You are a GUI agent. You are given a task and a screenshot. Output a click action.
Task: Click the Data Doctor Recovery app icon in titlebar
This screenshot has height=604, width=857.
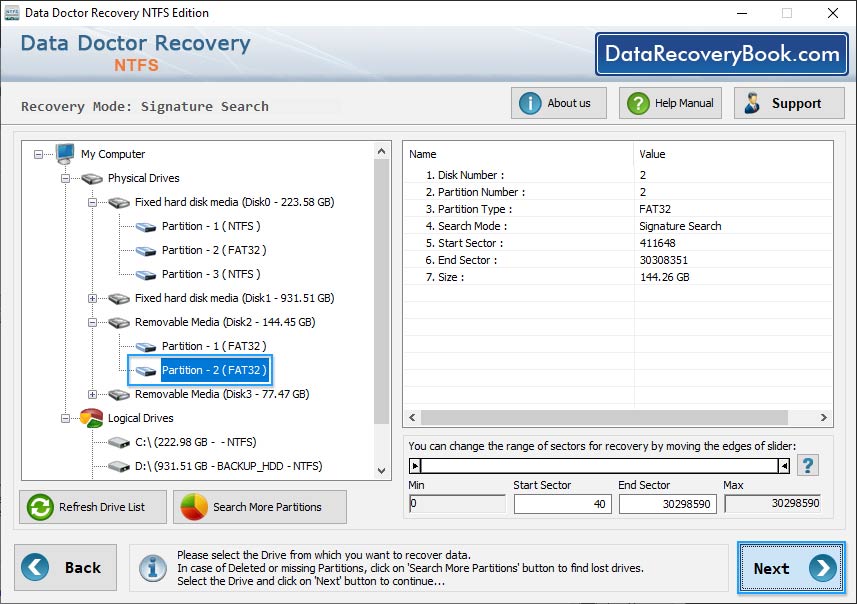(11, 13)
